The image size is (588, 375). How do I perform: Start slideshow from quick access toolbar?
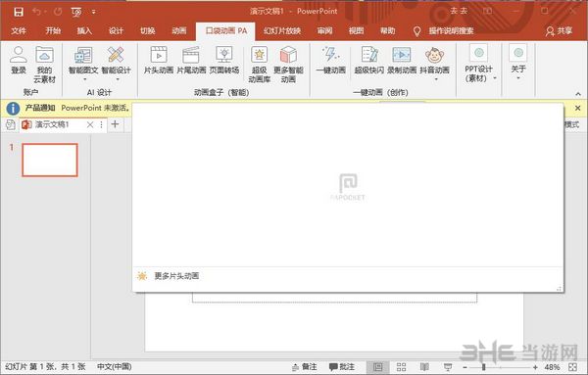(76, 13)
